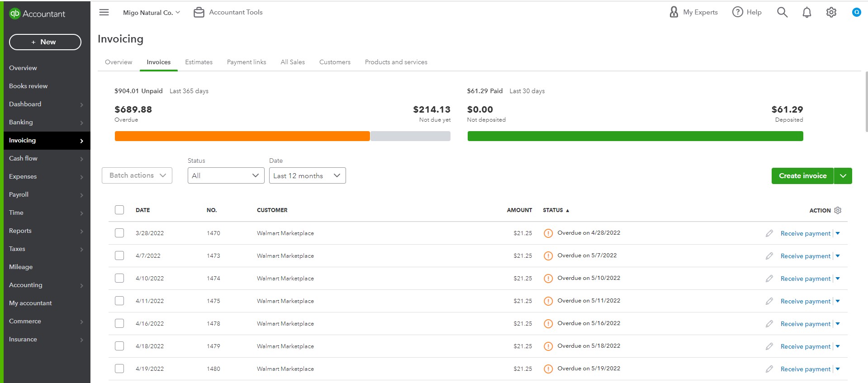Check the box for invoice 1473
868x383 pixels.
[x=119, y=255]
